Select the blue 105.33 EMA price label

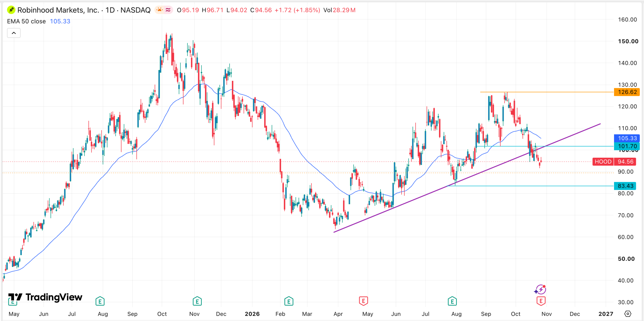(627, 138)
